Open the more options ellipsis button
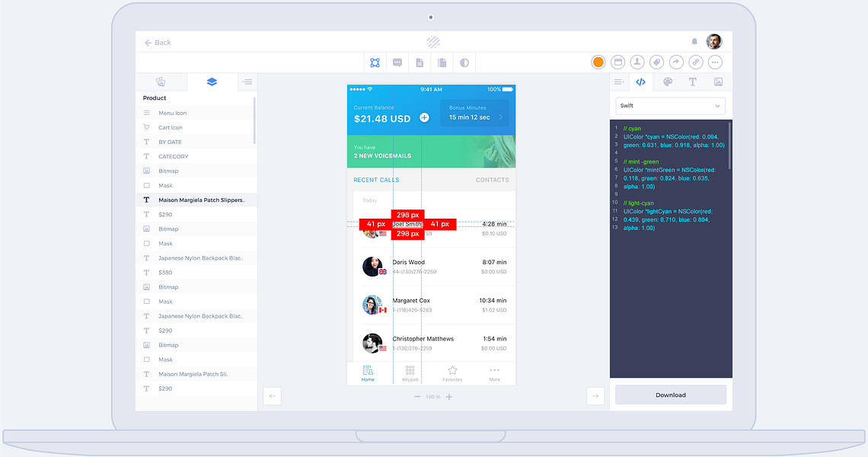 pos(715,62)
